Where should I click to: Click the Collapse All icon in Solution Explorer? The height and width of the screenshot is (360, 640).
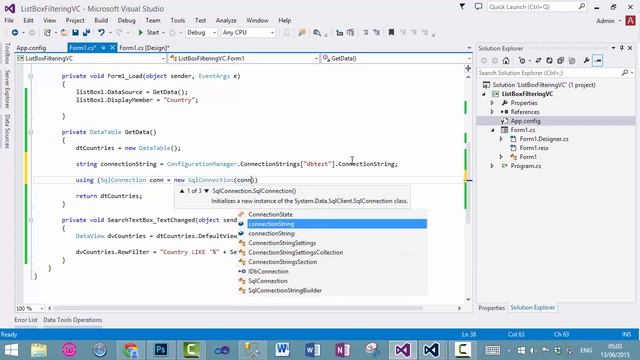click(x=560, y=60)
